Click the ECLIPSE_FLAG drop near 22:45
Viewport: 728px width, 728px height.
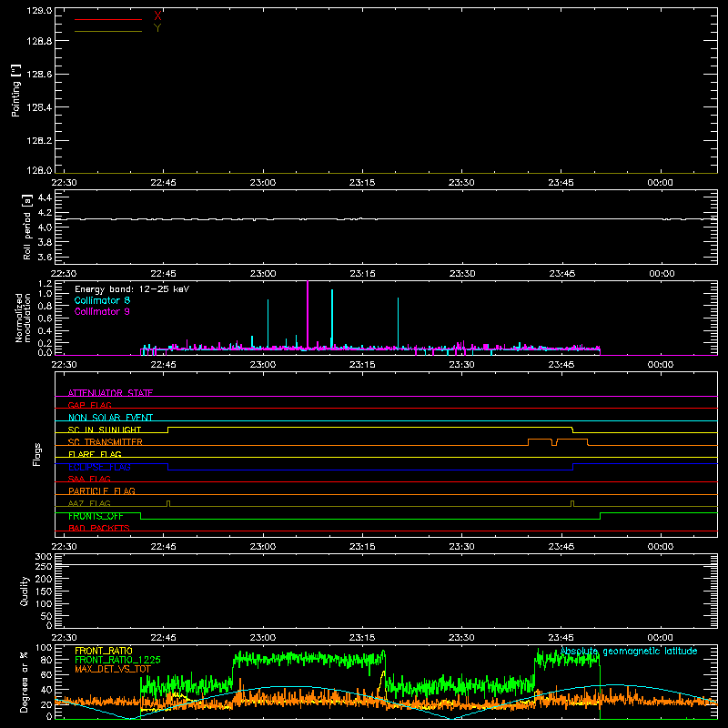[168, 467]
